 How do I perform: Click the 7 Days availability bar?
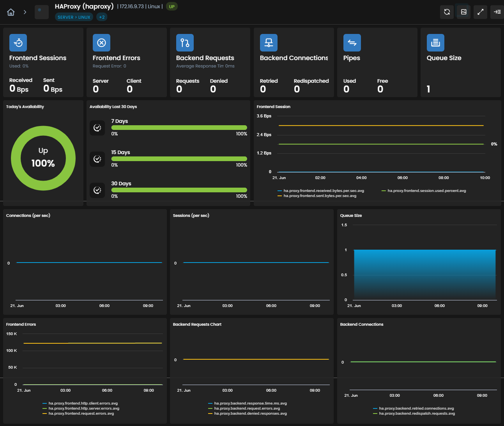coord(179,128)
